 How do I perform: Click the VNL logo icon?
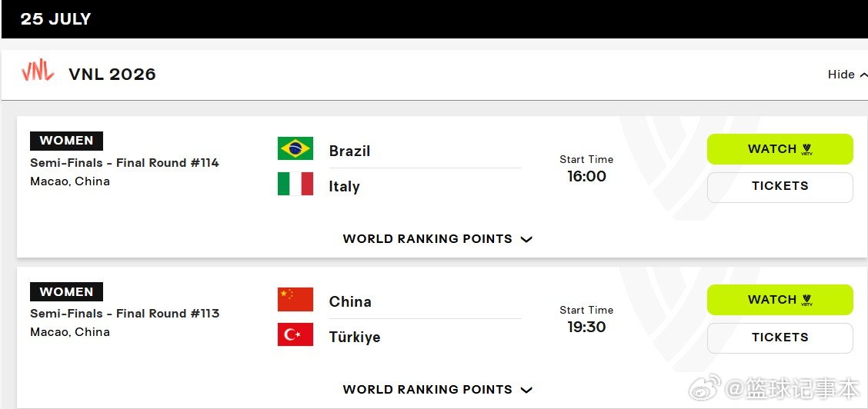tap(38, 71)
